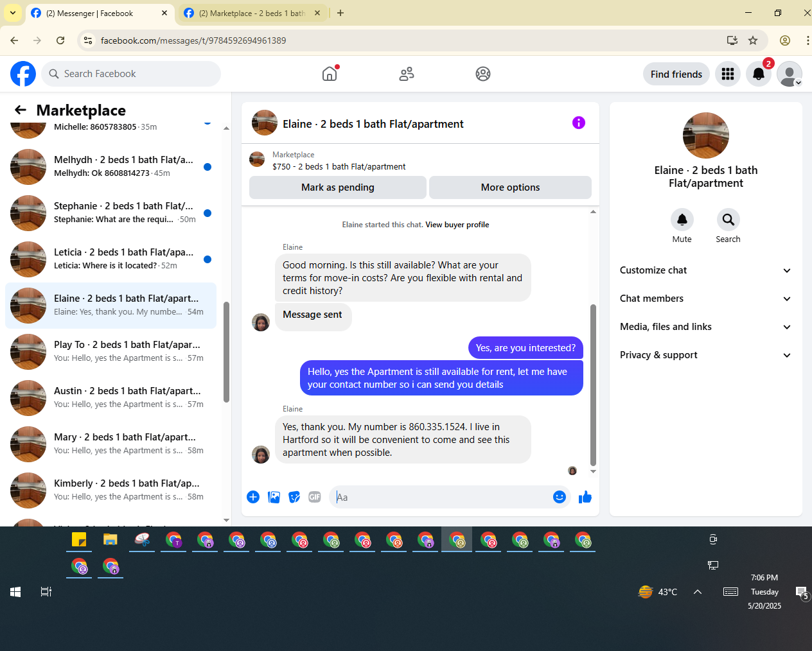Click the browser address bar URL

[193, 40]
